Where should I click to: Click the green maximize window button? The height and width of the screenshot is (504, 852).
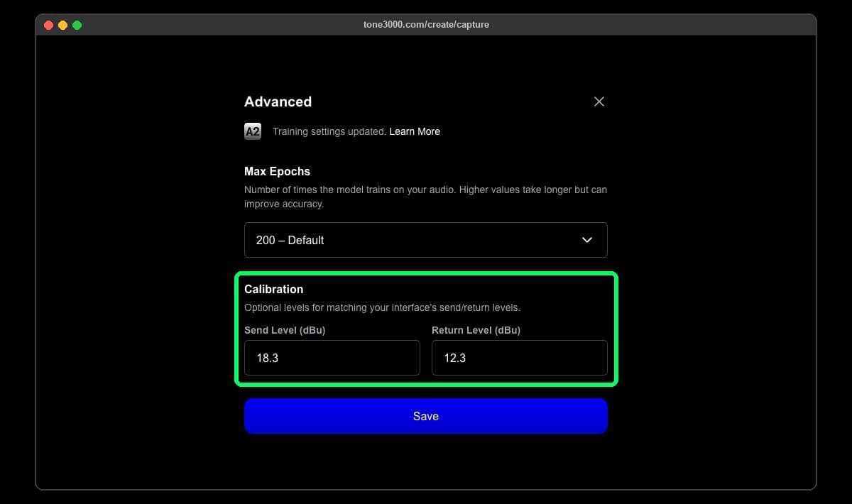77,25
